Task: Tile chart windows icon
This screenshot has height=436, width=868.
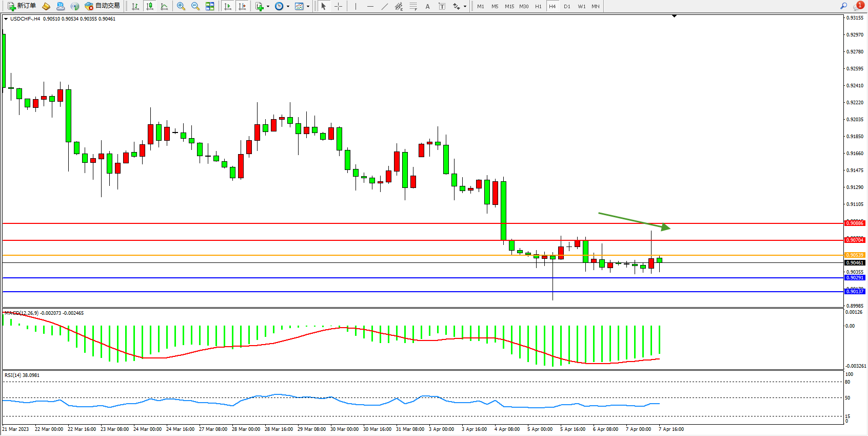Action: tap(210, 6)
